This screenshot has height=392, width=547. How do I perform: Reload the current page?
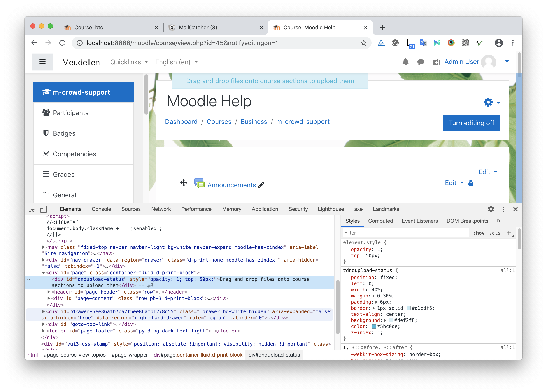tap(62, 43)
